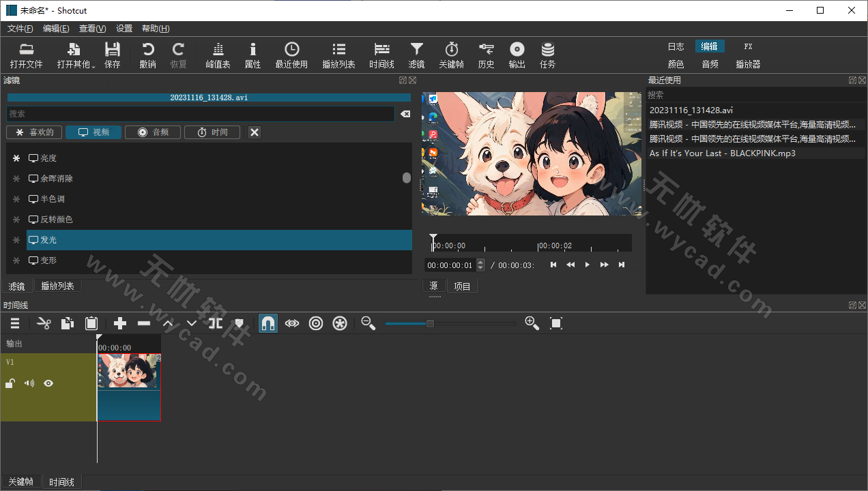This screenshot has height=491, width=868.
Task: Open the 文件(F) menu
Action: point(20,29)
